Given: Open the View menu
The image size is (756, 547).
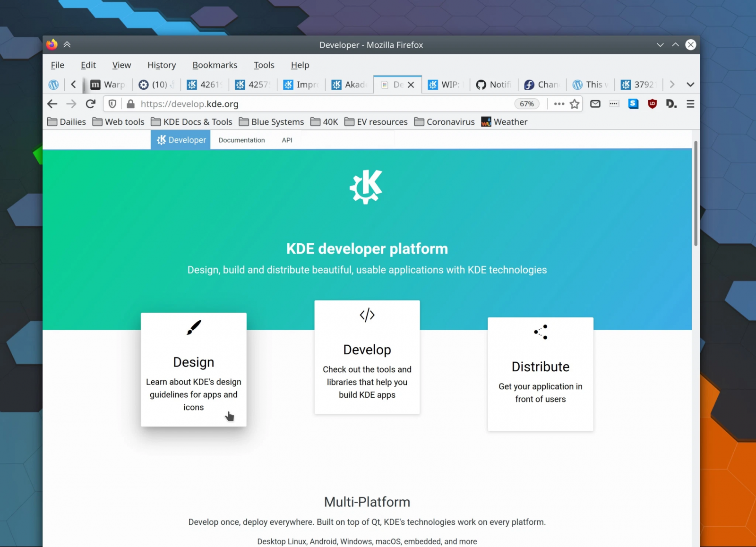Looking at the screenshot, I should [x=121, y=65].
